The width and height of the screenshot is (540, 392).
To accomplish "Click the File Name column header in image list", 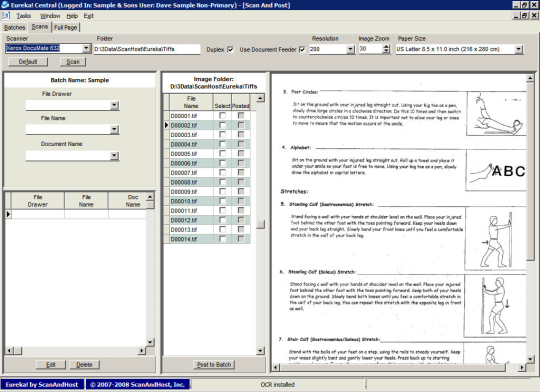I will pyautogui.click(x=191, y=102).
